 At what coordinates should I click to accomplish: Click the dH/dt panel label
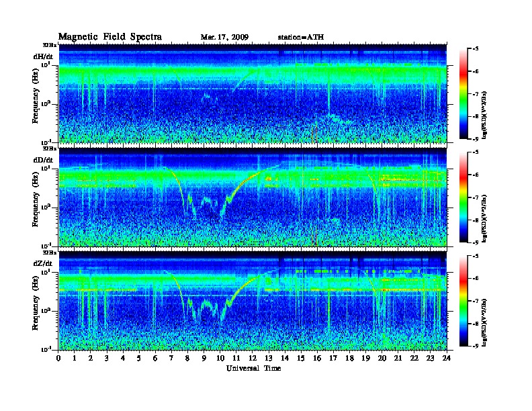point(43,56)
